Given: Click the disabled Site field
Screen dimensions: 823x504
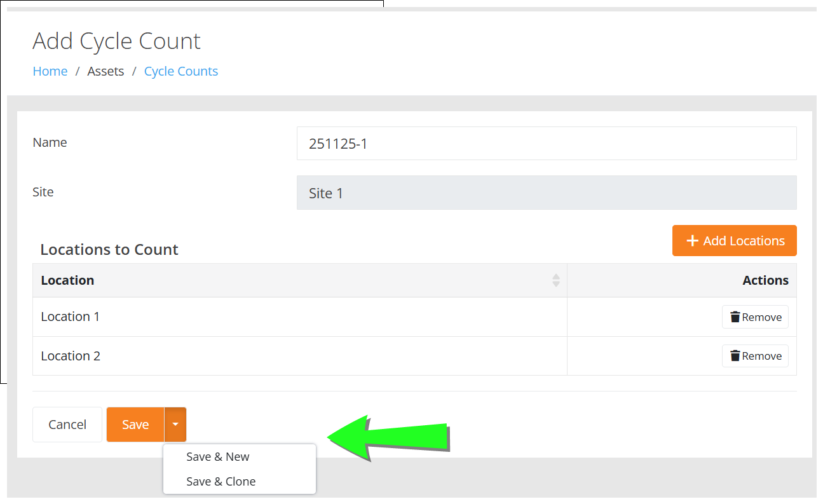Looking at the screenshot, I should click(547, 193).
